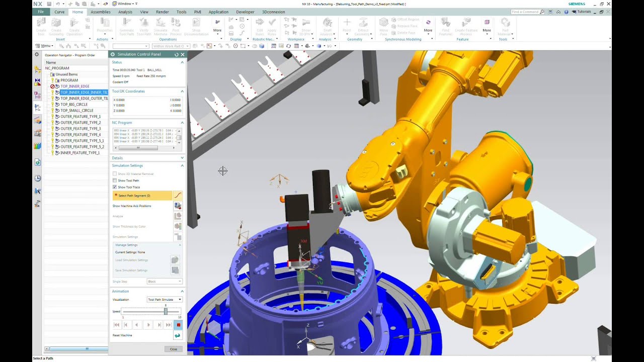Click the Operation Navigator horizontal scrollbar
The image size is (644, 362).
pyautogui.click(x=76, y=348)
